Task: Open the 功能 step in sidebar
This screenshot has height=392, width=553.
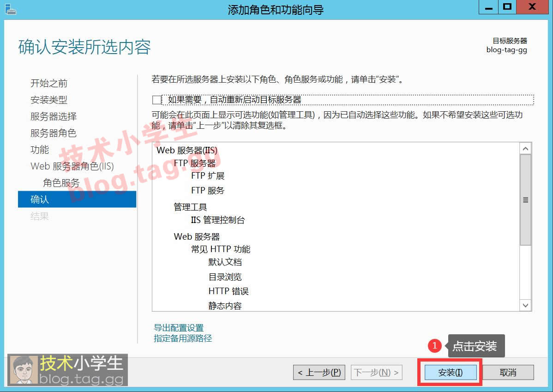Action: (x=40, y=150)
